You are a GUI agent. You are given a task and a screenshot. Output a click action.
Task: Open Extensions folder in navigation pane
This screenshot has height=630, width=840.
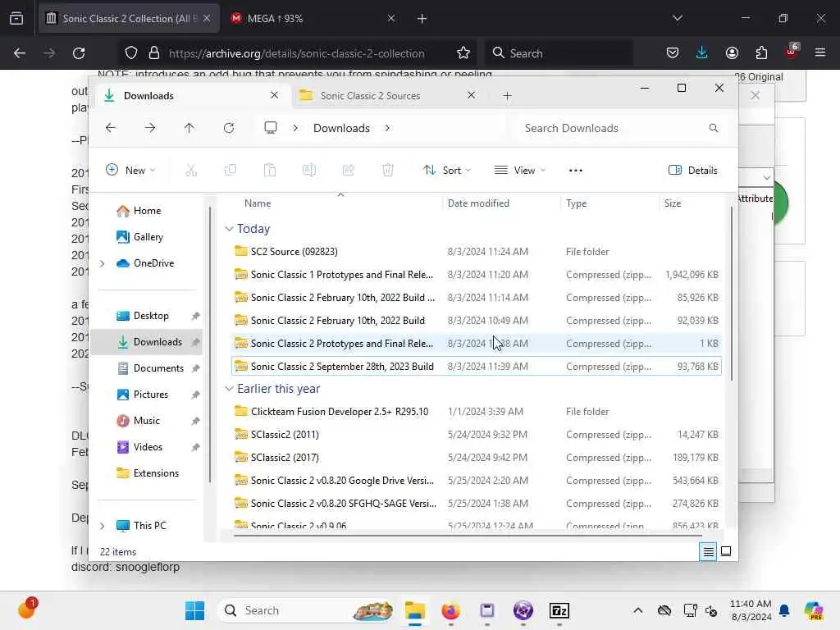point(156,473)
